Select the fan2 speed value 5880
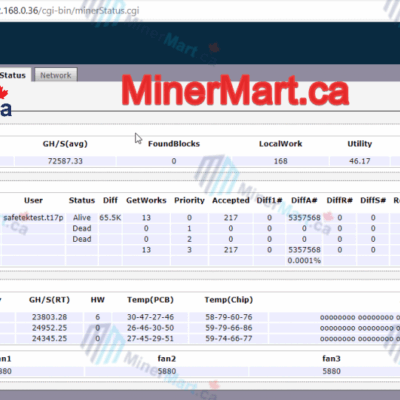 click(x=167, y=371)
